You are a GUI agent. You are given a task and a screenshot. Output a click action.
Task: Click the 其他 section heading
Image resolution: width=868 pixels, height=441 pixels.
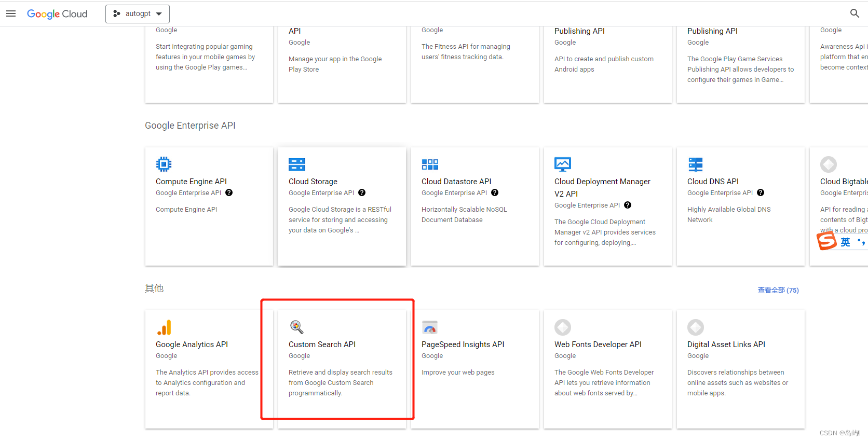coord(154,288)
